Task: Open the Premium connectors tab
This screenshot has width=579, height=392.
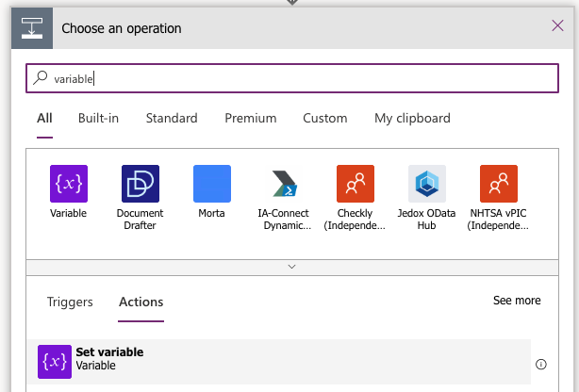Action: [250, 119]
